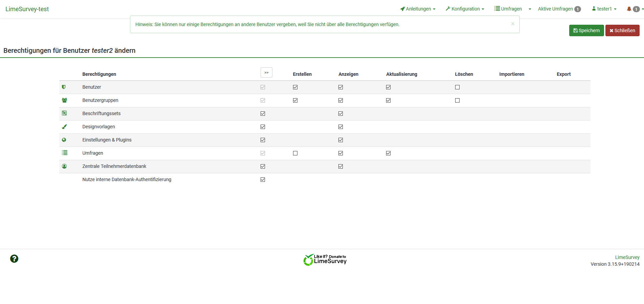Open the tester1 user menu
Screen dimensions: 644x304
[x=604, y=9]
